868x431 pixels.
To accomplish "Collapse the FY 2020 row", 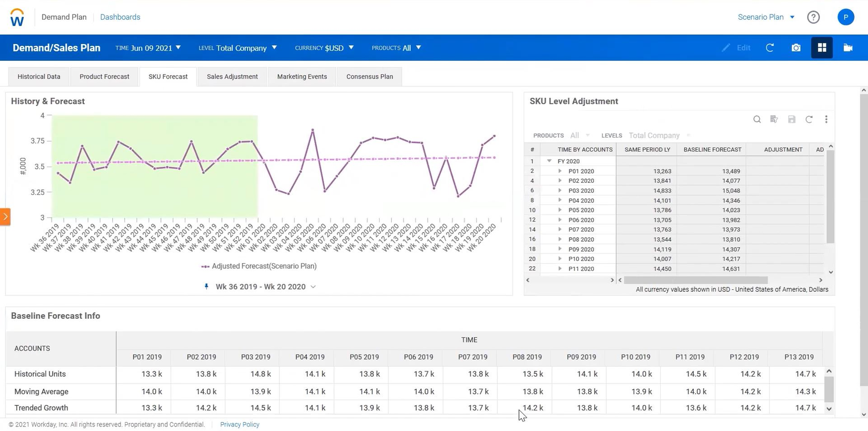I will coord(549,161).
